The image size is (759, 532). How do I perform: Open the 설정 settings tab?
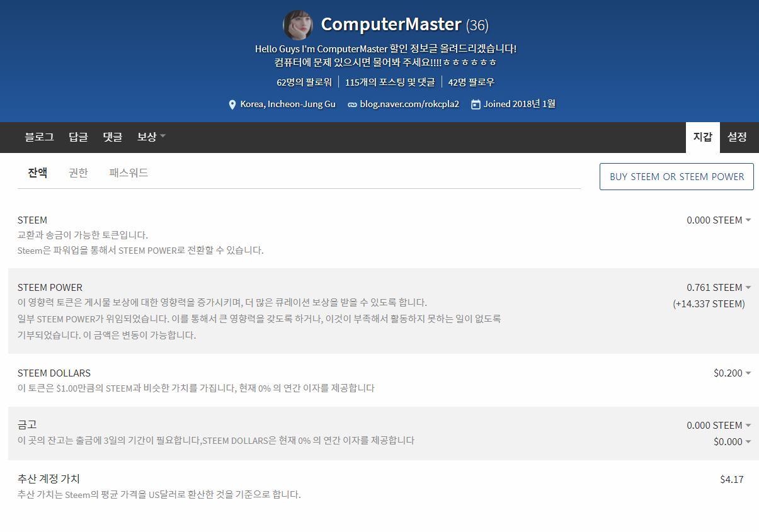(737, 137)
